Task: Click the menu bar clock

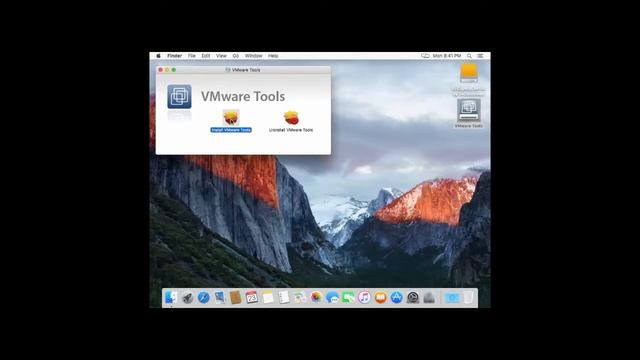Action: click(x=447, y=56)
